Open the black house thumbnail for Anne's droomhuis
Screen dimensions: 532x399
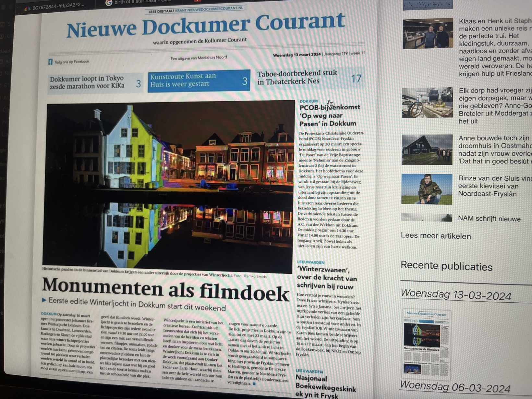point(427,150)
